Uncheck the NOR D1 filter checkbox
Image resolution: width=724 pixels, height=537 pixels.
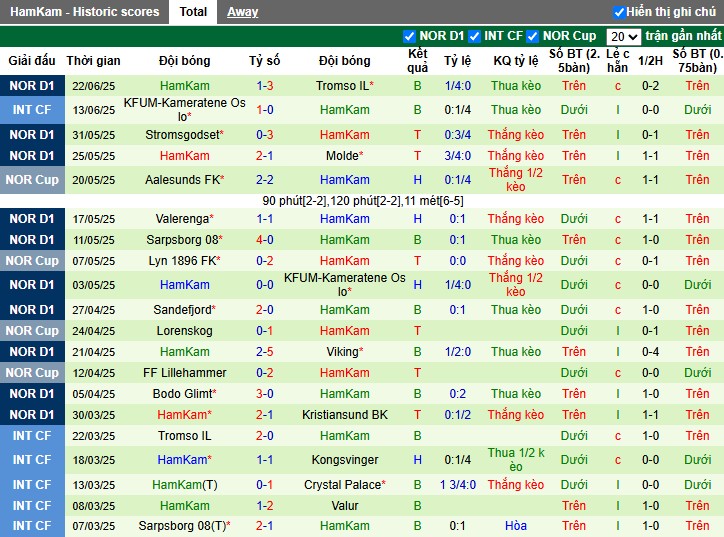pyautogui.click(x=409, y=36)
